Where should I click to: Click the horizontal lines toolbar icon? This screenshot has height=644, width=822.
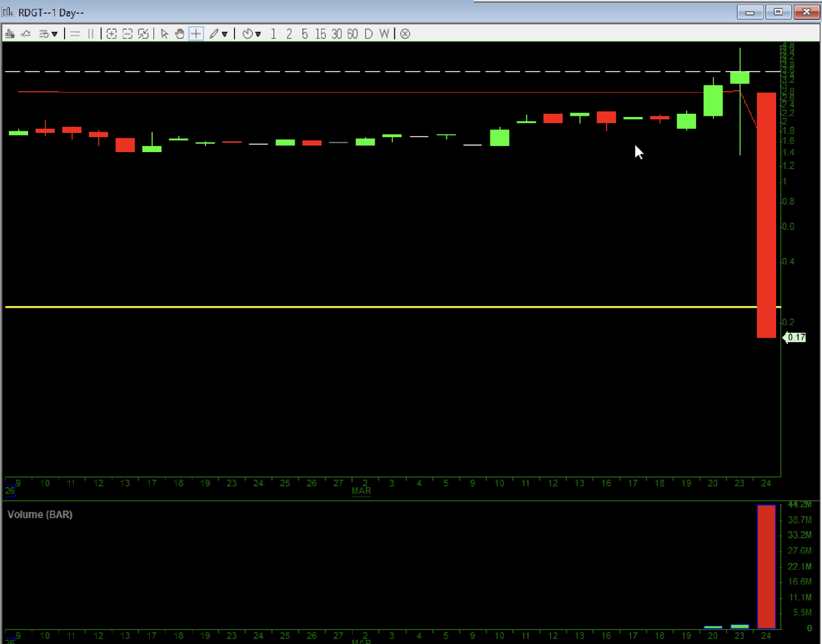click(75, 34)
